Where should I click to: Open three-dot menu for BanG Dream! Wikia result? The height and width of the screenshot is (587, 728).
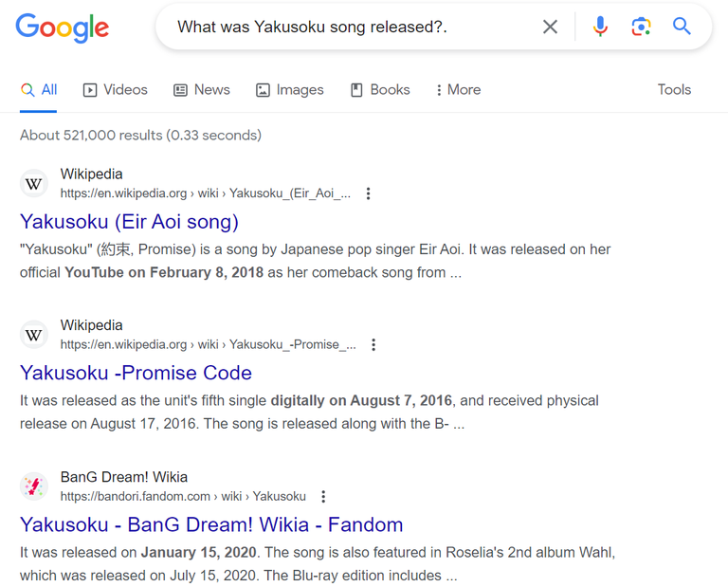pyautogui.click(x=323, y=497)
